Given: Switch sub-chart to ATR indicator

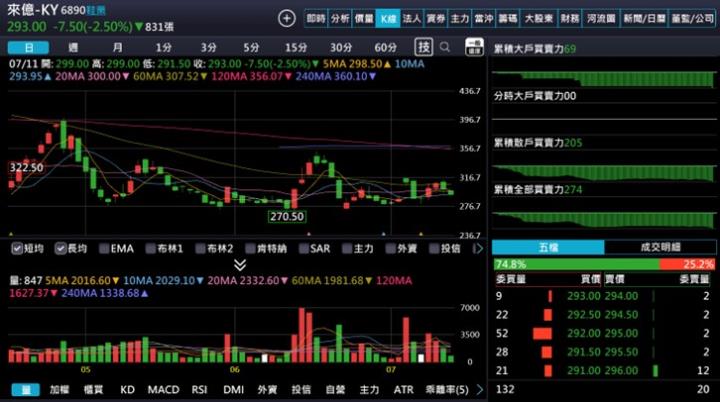Looking at the screenshot, I should (x=404, y=390).
